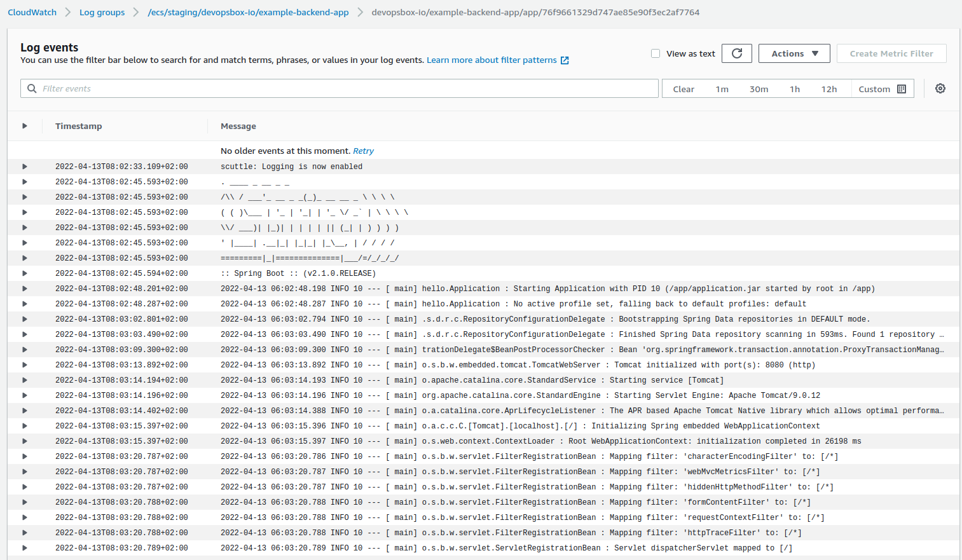Refresh the log events list
Screen dimensions: 962x560
pos(736,53)
